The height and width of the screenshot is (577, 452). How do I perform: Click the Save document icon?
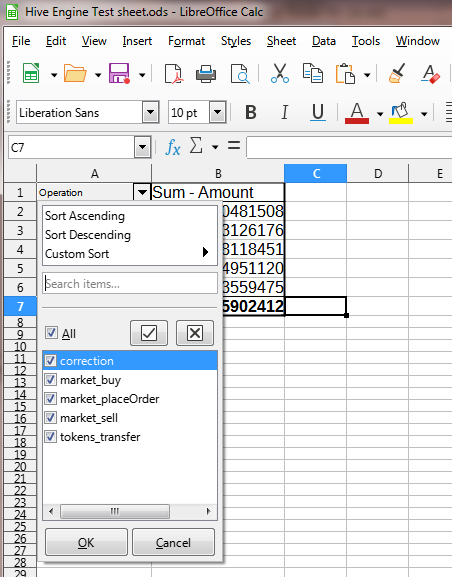pyautogui.click(x=119, y=74)
